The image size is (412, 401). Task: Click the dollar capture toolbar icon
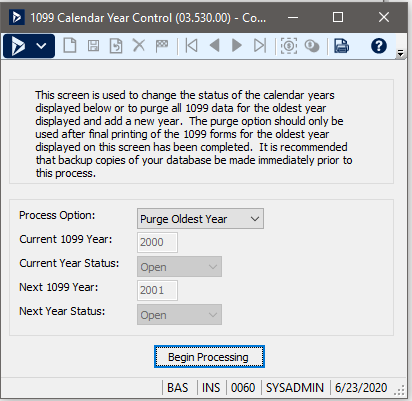point(289,46)
